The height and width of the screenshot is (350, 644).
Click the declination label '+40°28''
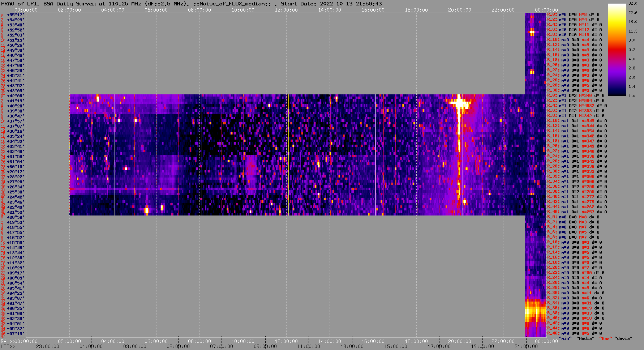[16, 106]
